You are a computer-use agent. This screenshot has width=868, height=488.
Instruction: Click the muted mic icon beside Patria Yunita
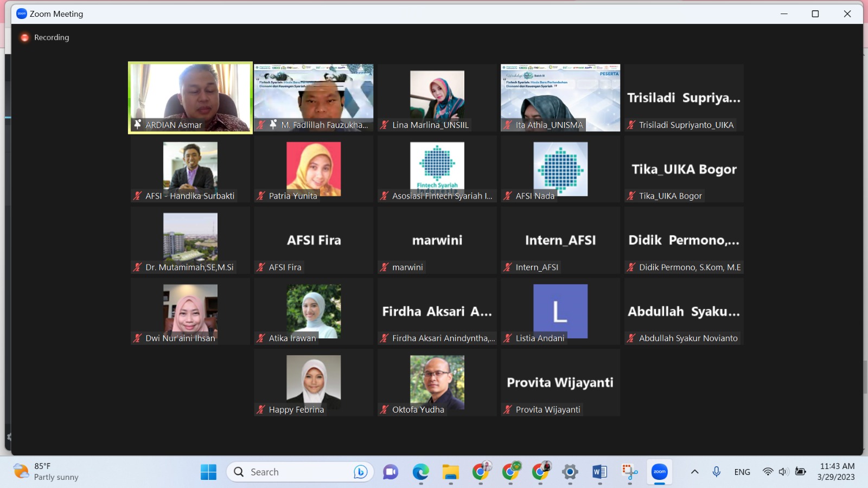[261, 196]
